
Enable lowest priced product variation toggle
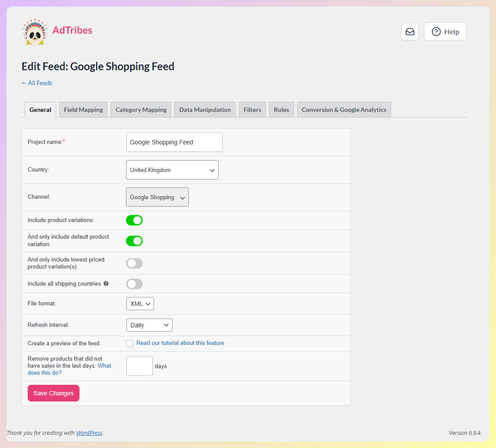pyautogui.click(x=134, y=263)
